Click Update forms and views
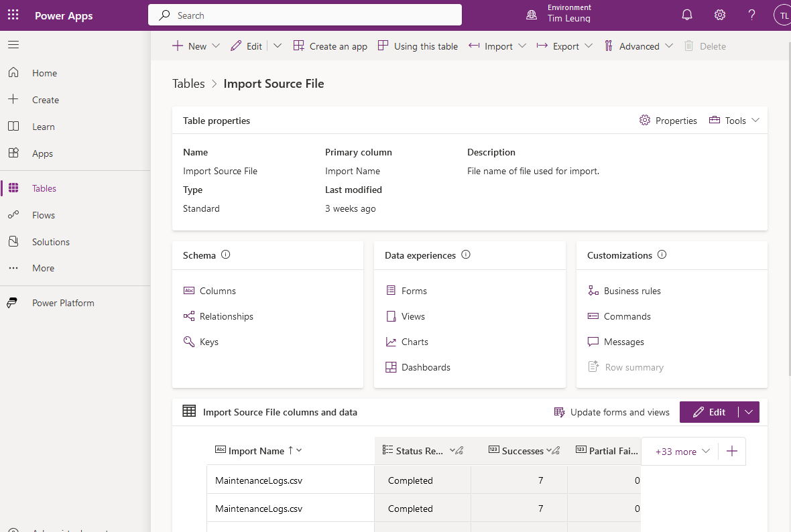The image size is (791, 532). tap(612, 412)
